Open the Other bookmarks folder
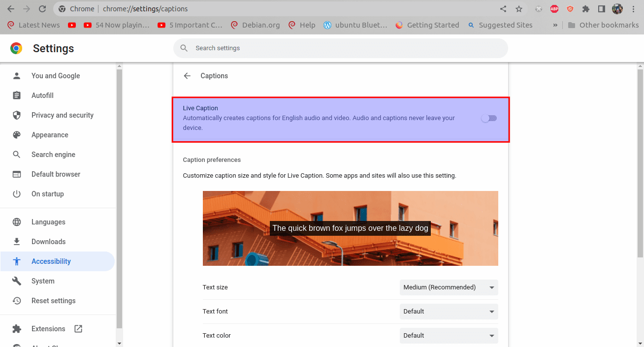This screenshot has width=644, height=347. [x=603, y=25]
